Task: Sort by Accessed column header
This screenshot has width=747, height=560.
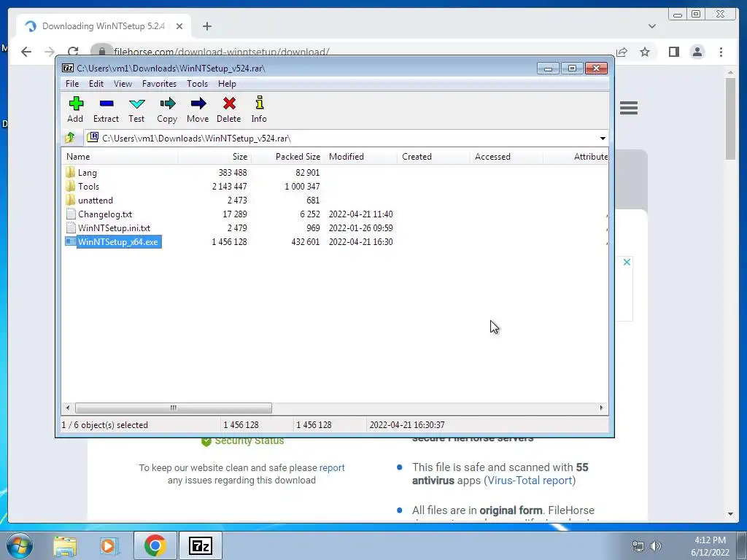Action: (506, 157)
